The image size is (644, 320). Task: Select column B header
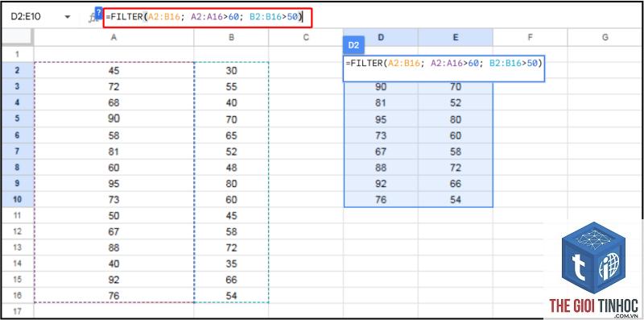coord(231,37)
